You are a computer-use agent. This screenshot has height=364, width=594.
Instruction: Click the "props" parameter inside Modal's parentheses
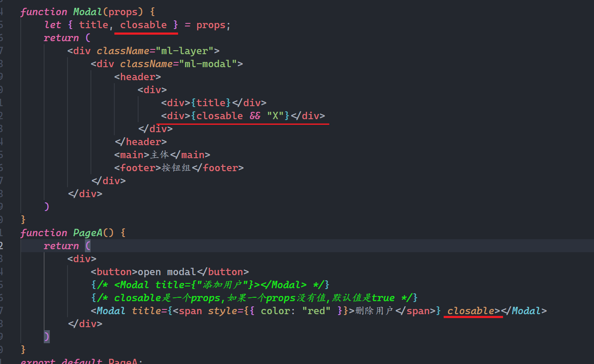[x=123, y=12]
